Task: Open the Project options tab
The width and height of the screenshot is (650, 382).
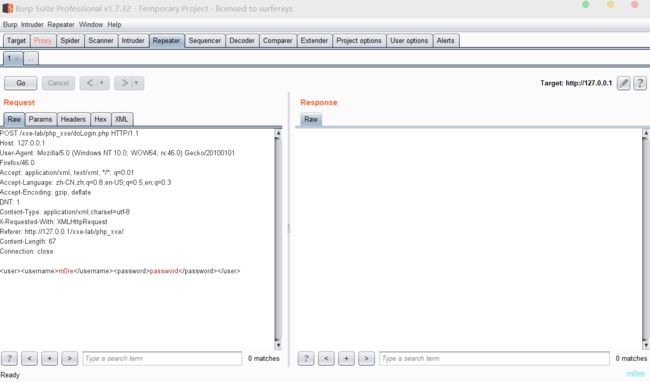Action: [359, 41]
